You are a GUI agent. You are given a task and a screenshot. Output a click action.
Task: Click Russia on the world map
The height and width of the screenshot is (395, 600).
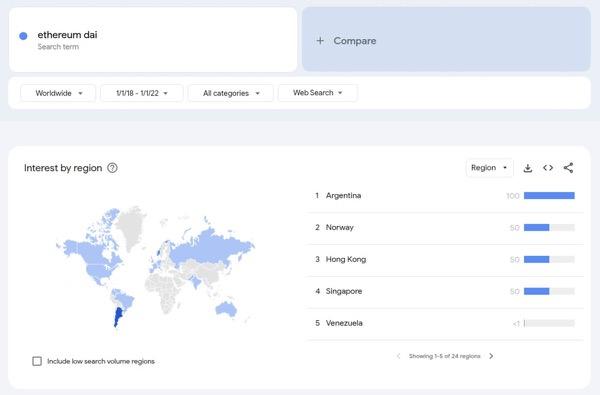[x=210, y=247]
